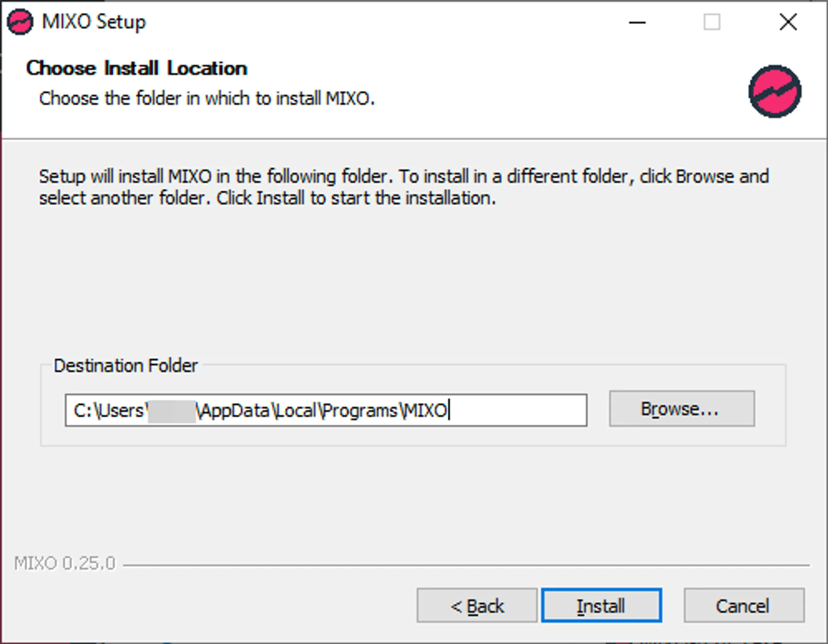Cancel the MIXO setup
The image size is (828, 644).
744,605
